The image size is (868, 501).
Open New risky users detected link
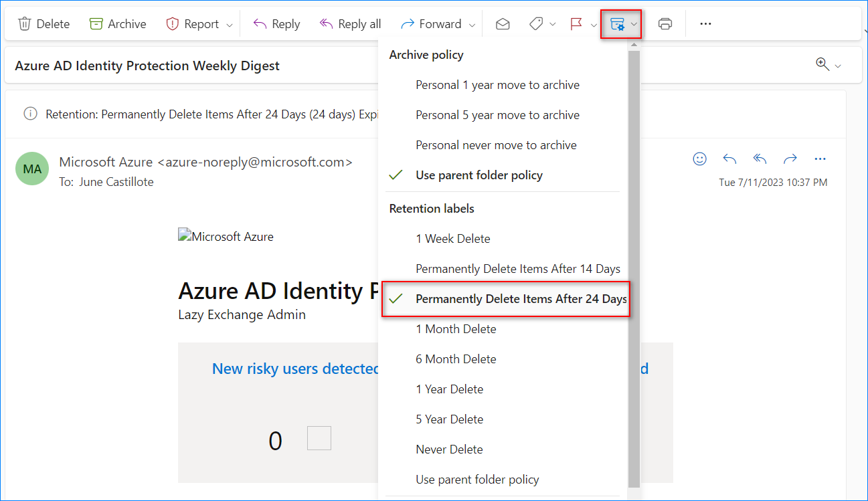(295, 369)
